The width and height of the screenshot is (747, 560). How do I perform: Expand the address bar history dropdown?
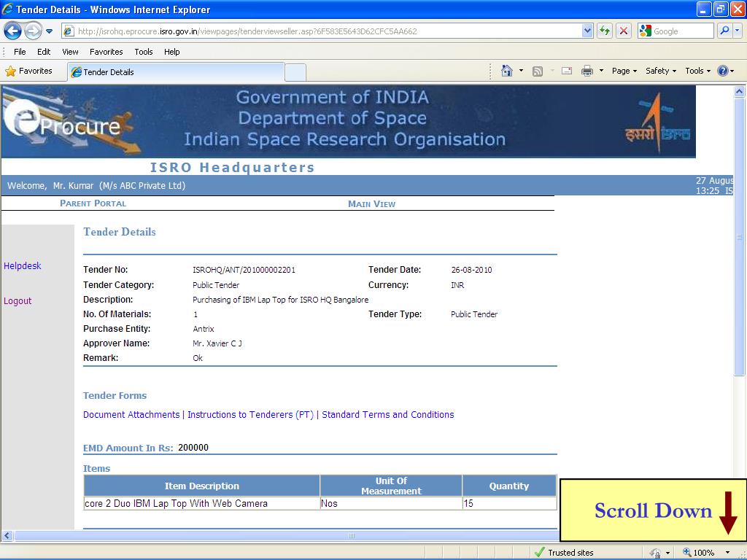click(587, 31)
